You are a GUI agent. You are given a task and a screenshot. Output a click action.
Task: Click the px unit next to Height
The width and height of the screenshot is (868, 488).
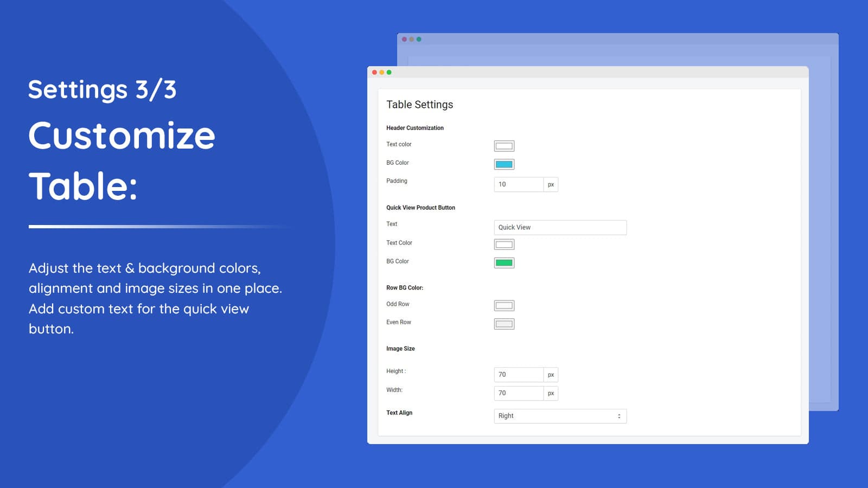(551, 375)
